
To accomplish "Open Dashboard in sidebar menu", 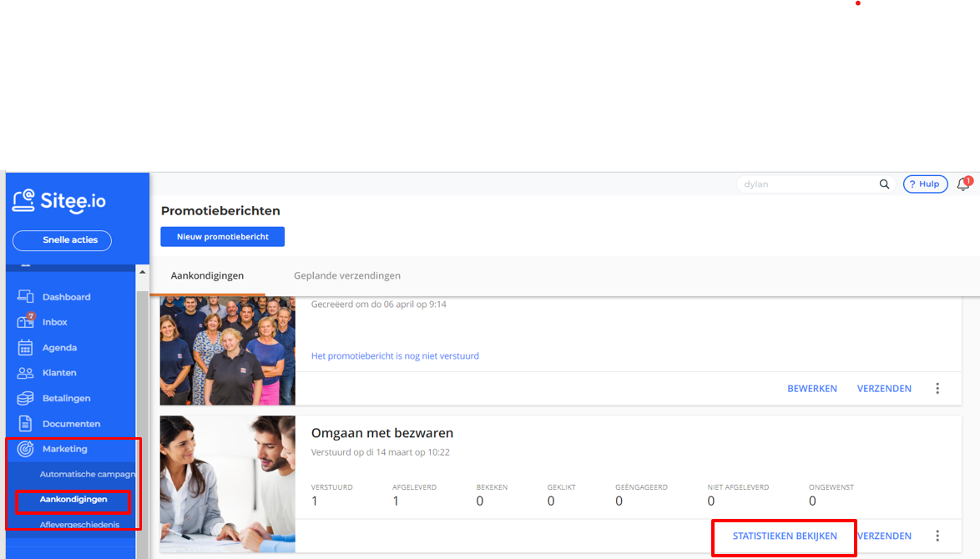I will tap(66, 297).
